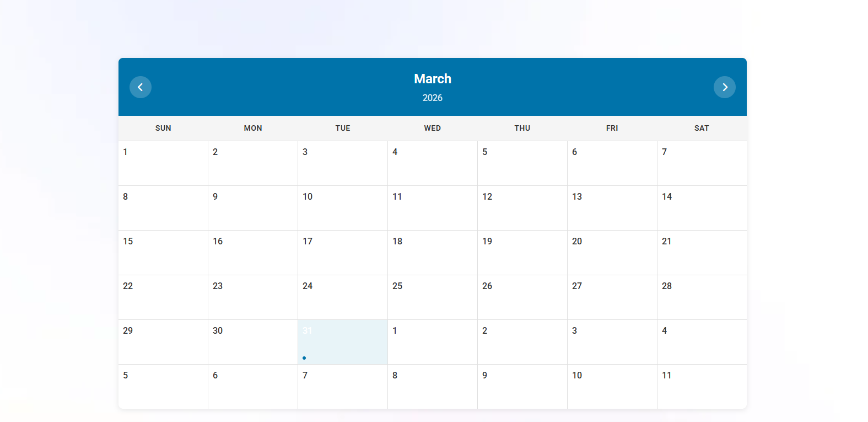
Task: Select March 5 in the first row
Action: 522,163
